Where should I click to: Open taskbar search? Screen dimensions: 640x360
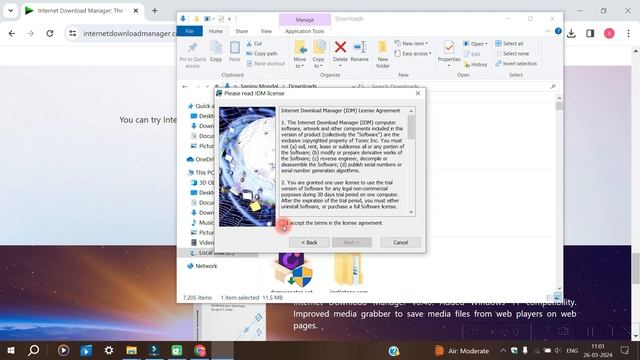34,351
